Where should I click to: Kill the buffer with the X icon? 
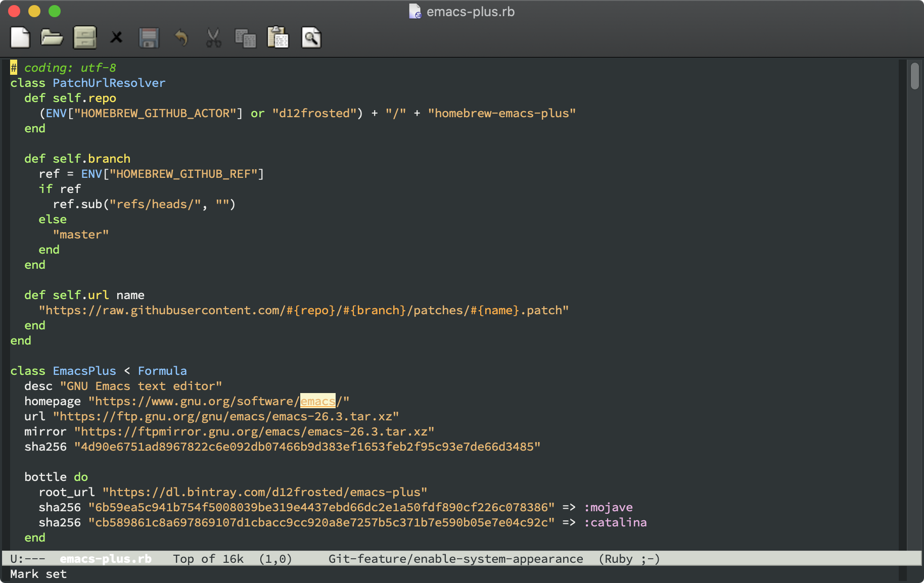(117, 38)
